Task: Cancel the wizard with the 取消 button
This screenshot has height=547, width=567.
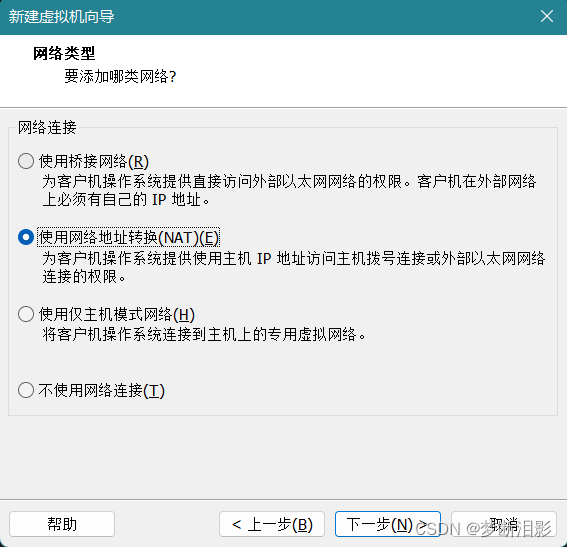Action: 504,524
